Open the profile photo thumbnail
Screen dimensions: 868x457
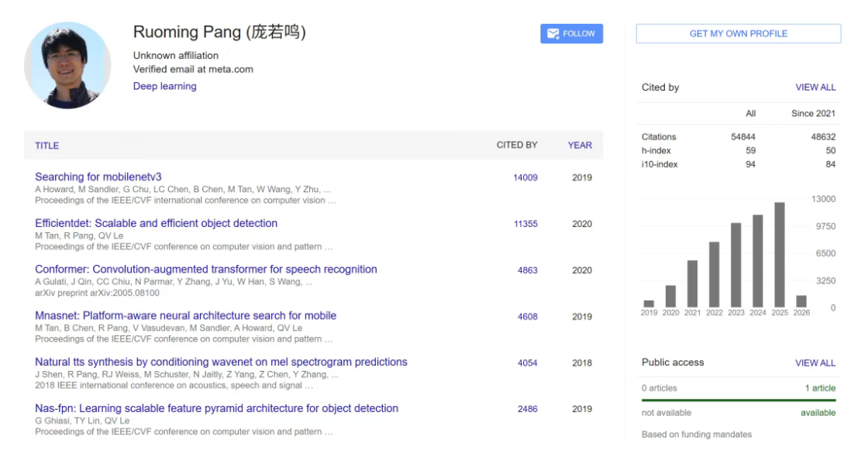67,65
